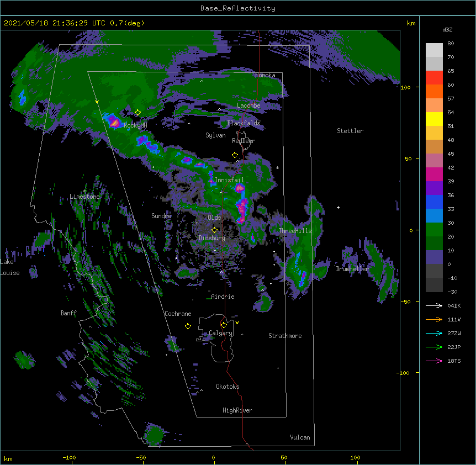Image resolution: width=476 pixels, height=465 pixels.
Task: Click the -30 value in dBZ legend
Action: [x=452, y=292]
